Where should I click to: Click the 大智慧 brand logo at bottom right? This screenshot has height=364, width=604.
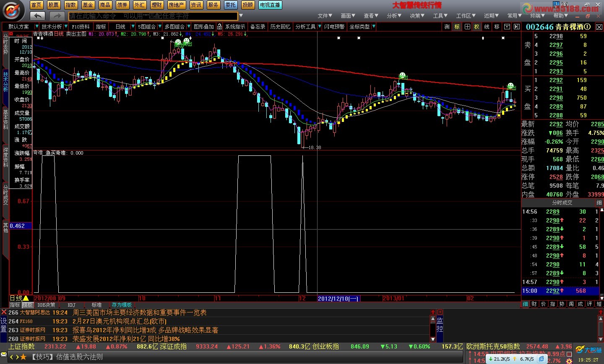pyautogui.click(x=588, y=350)
